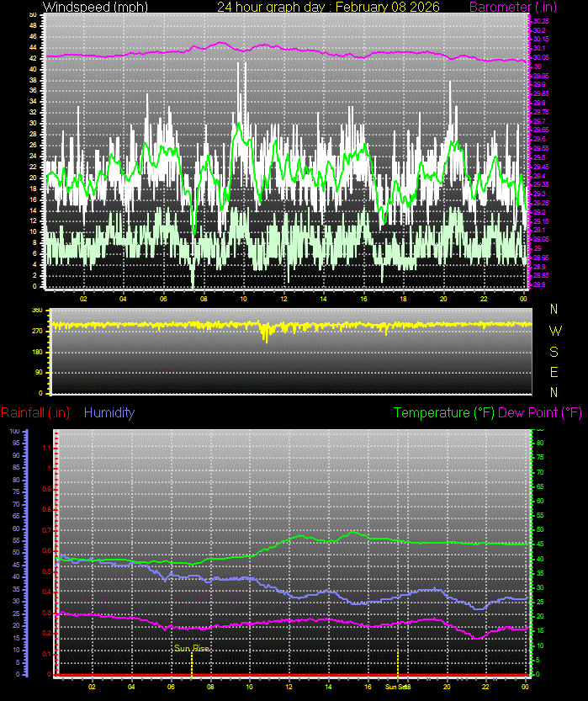Click 60 on the blue humidity axis
Screen dimensions: 588x701
point(17,528)
